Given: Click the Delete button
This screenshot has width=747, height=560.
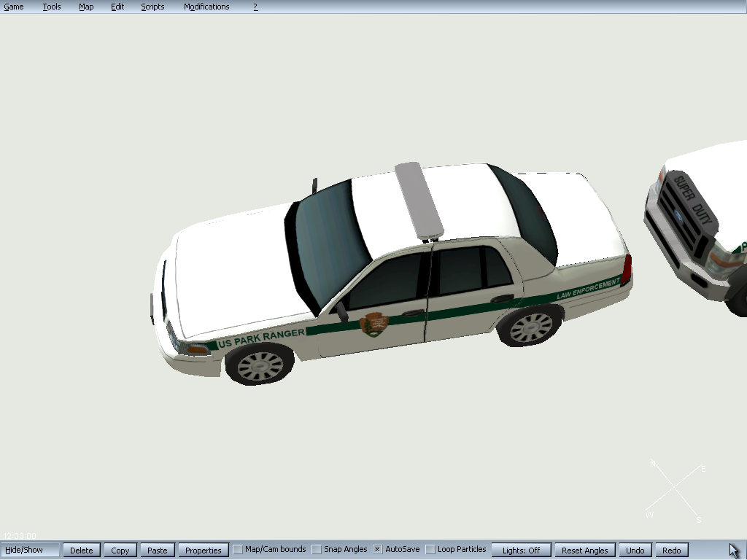Looking at the screenshot, I should pyautogui.click(x=82, y=550).
